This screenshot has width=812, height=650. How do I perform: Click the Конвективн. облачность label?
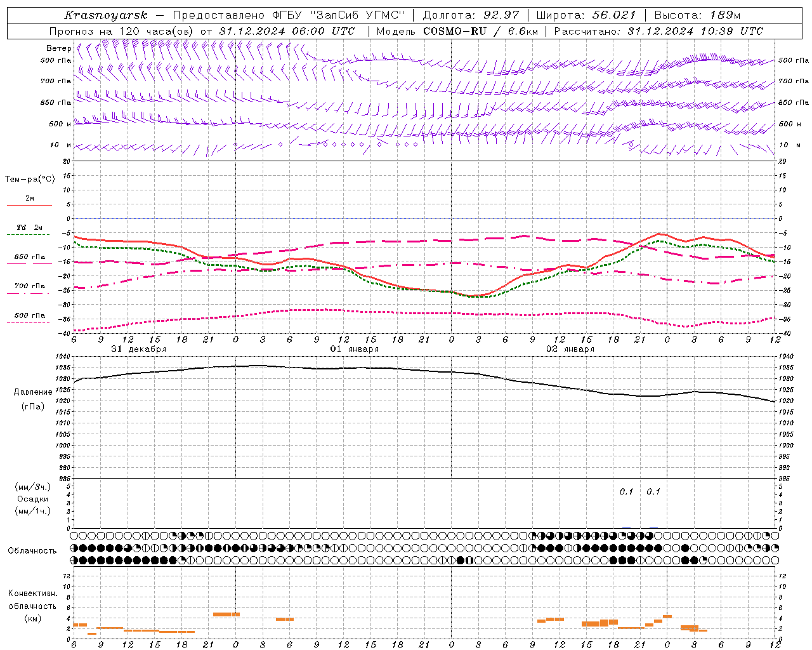click(x=32, y=606)
